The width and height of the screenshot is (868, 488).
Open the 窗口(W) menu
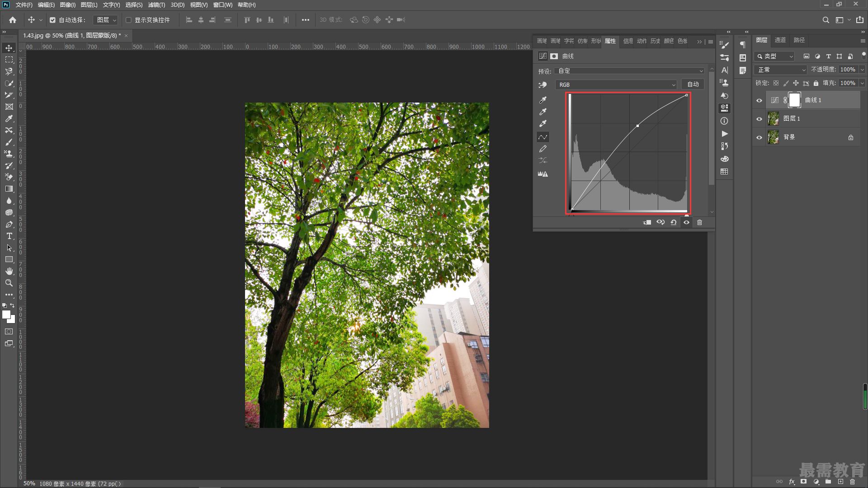pos(223,5)
